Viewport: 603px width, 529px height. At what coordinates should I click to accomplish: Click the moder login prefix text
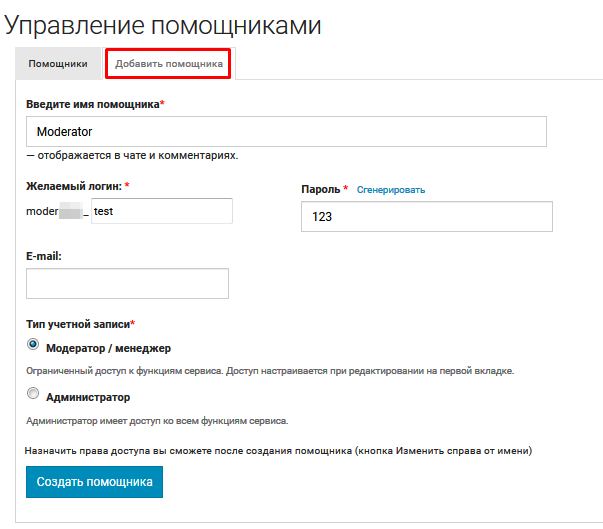(42, 212)
